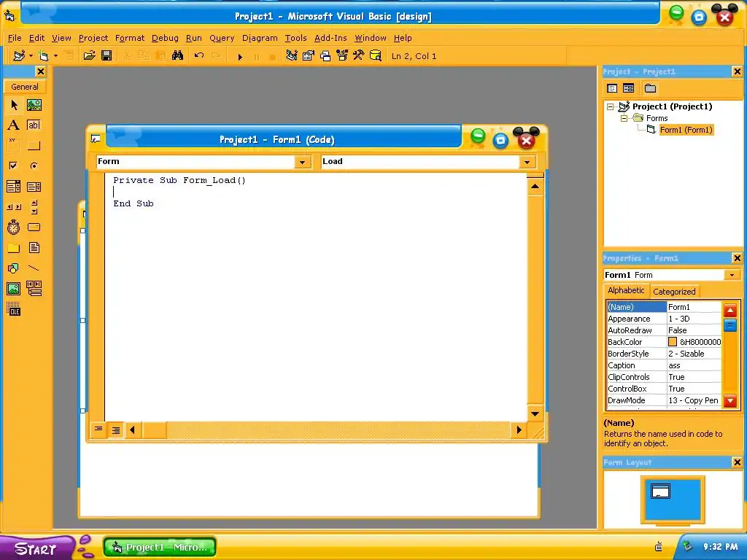The width and height of the screenshot is (747, 560).
Task: Select the OLE container tool
Action: click(14, 309)
